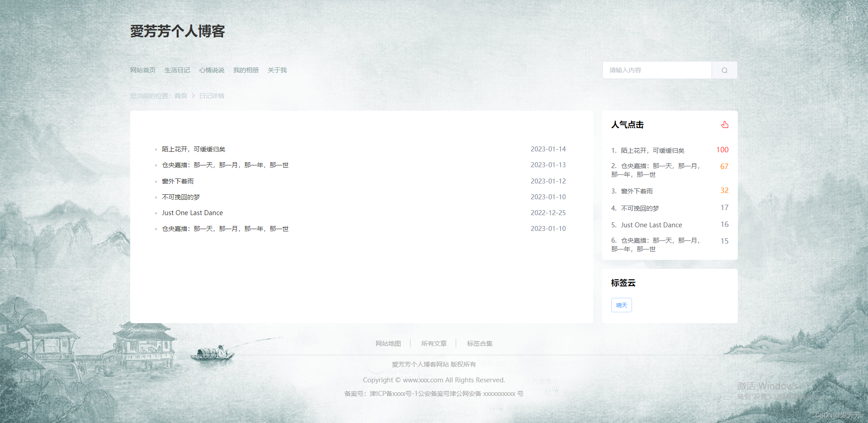The width and height of the screenshot is (868, 423).
Task: Click hit count 16 in sidebar
Action: pos(724,224)
